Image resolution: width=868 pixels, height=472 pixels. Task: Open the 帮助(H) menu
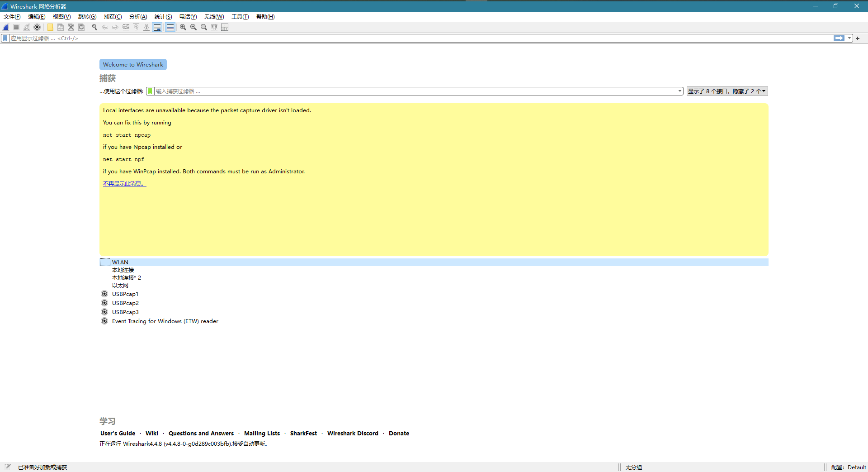point(265,17)
